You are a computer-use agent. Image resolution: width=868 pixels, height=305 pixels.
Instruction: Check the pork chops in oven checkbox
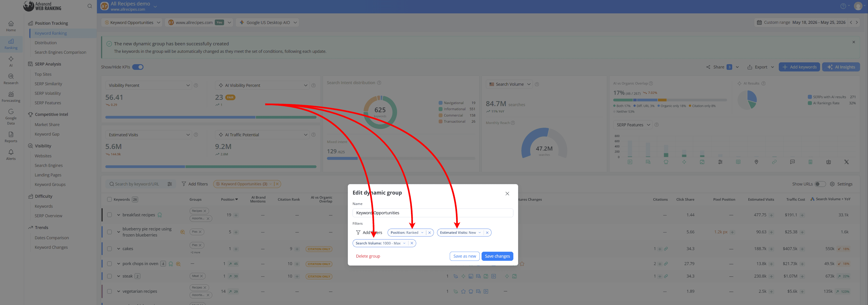coord(109,264)
